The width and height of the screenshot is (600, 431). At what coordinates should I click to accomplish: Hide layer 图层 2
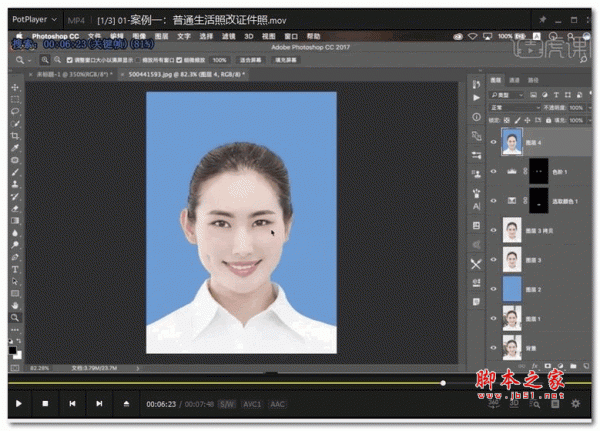point(493,289)
